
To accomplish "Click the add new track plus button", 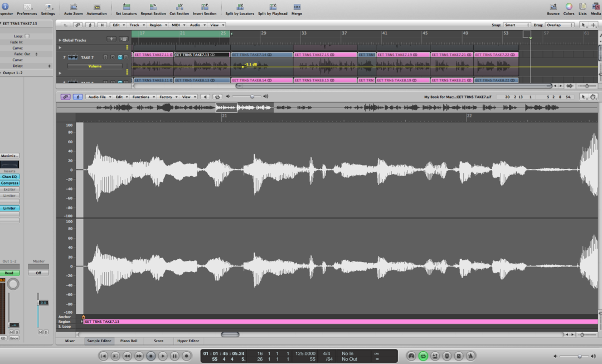I will point(111,39).
